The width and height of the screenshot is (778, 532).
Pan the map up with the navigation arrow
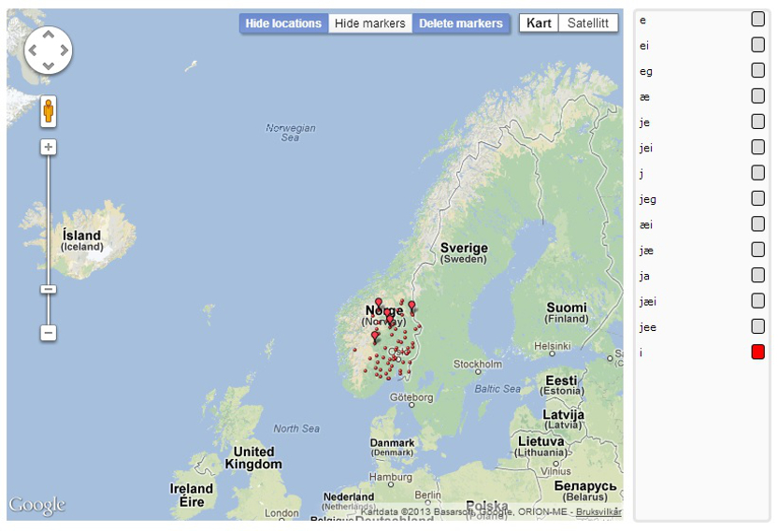tap(48, 36)
